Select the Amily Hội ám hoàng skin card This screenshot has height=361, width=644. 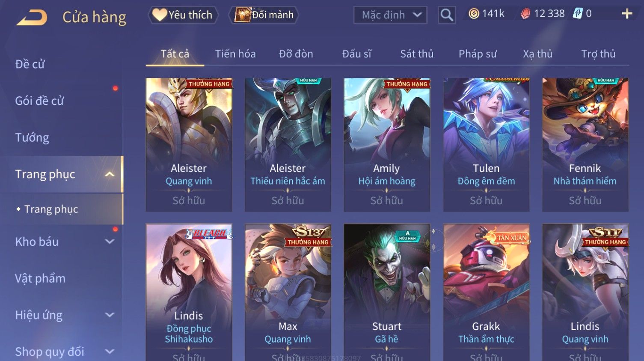[x=387, y=145]
